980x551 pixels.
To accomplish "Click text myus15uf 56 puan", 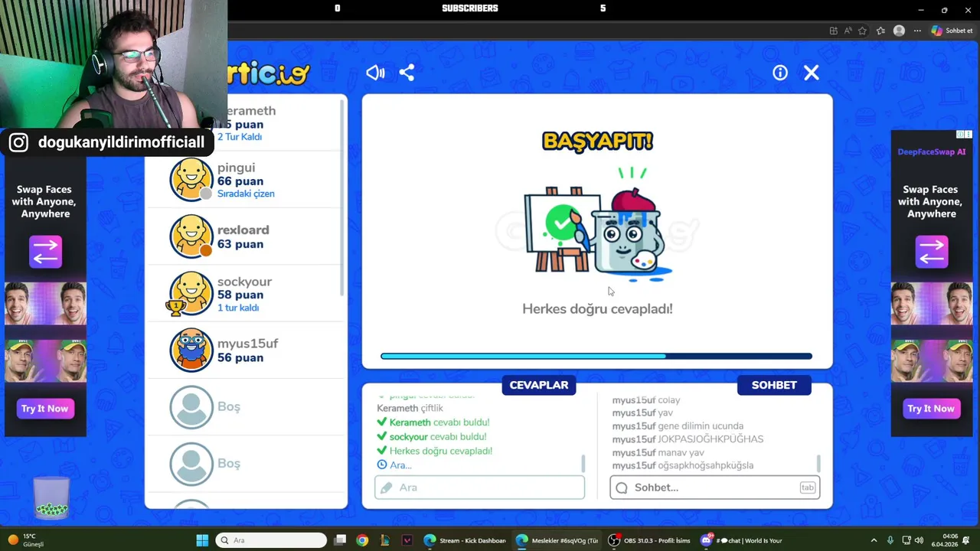I will pos(247,350).
